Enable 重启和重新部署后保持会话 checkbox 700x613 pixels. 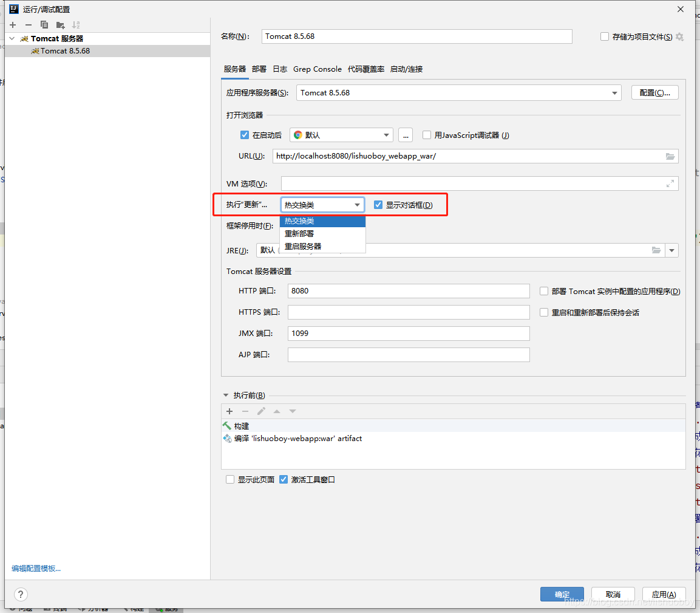point(544,312)
